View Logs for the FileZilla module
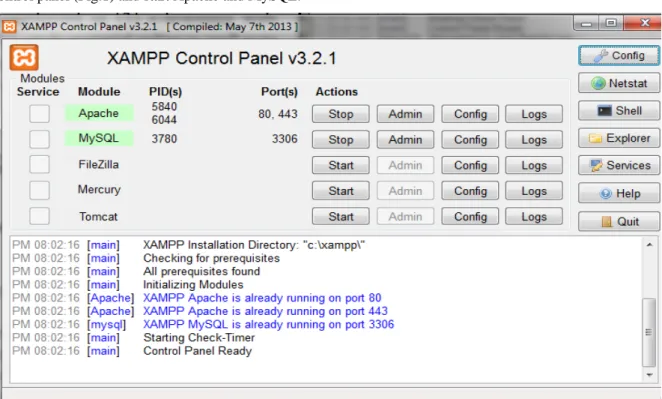The height and width of the screenshot is (399, 662). pyautogui.click(x=534, y=166)
